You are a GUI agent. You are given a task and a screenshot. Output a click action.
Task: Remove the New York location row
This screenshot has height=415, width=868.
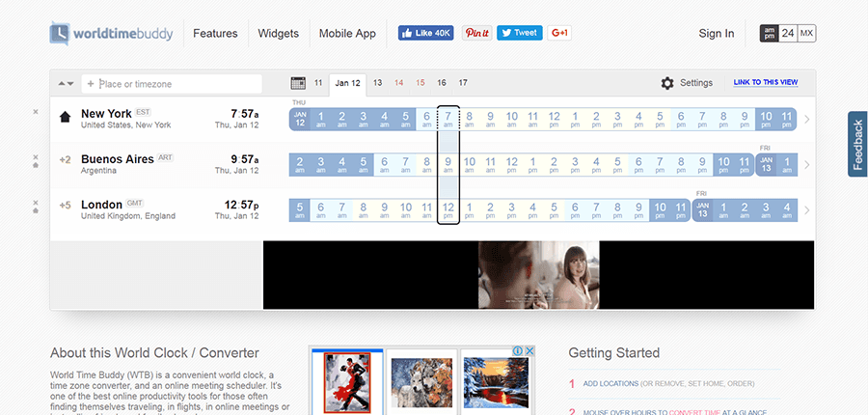point(36,112)
